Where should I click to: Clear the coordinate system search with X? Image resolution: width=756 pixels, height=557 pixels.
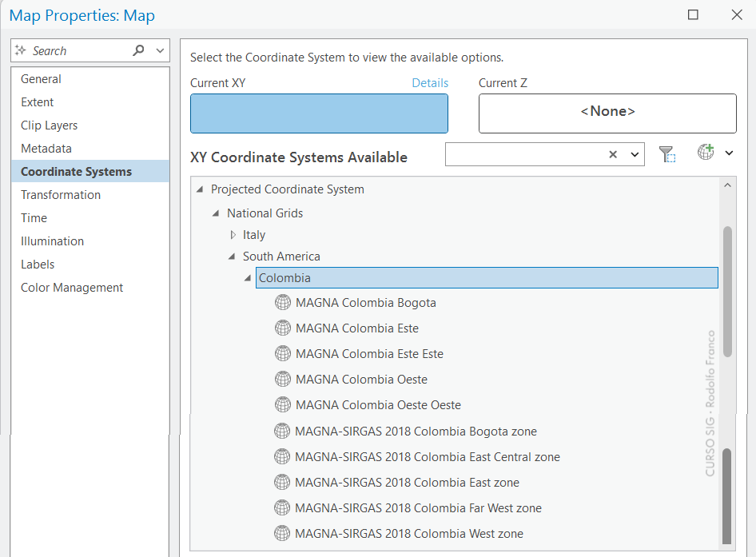click(613, 155)
